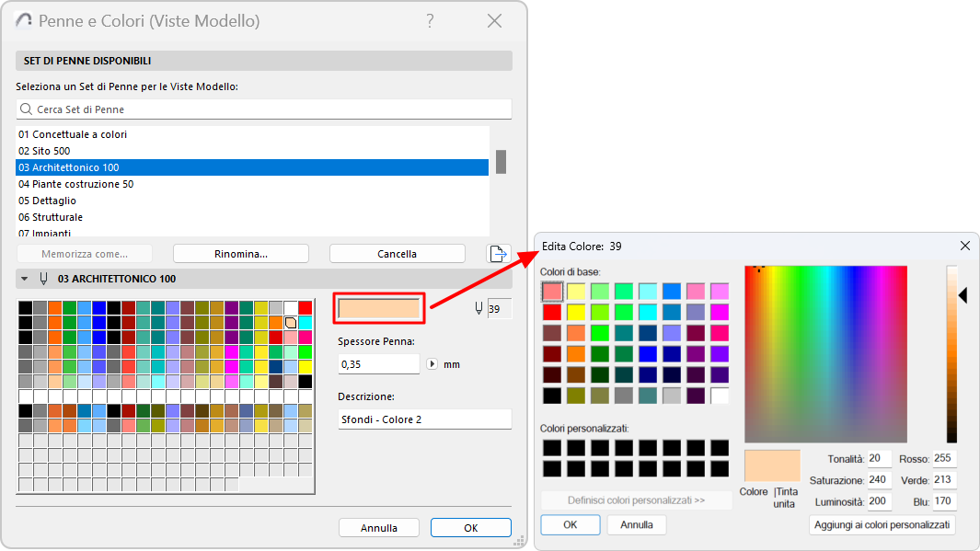Click the black arrow marker beside the luminosity bar

coord(963,295)
